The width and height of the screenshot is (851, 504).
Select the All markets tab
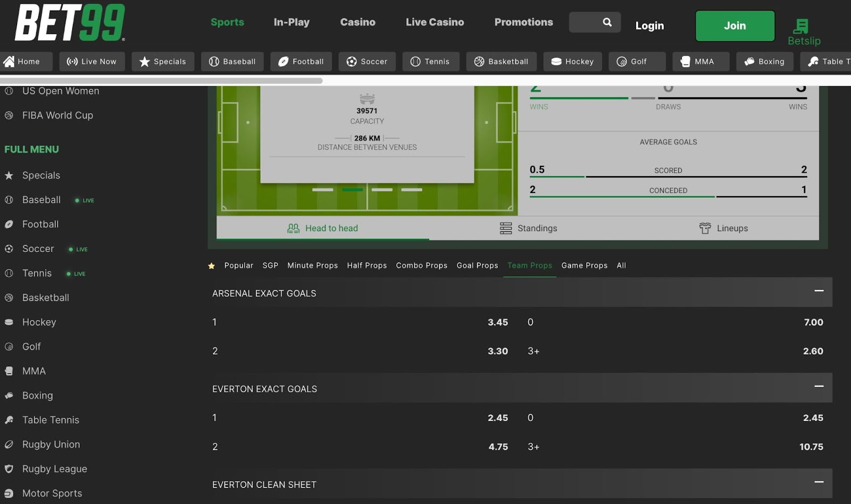click(621, 265)
